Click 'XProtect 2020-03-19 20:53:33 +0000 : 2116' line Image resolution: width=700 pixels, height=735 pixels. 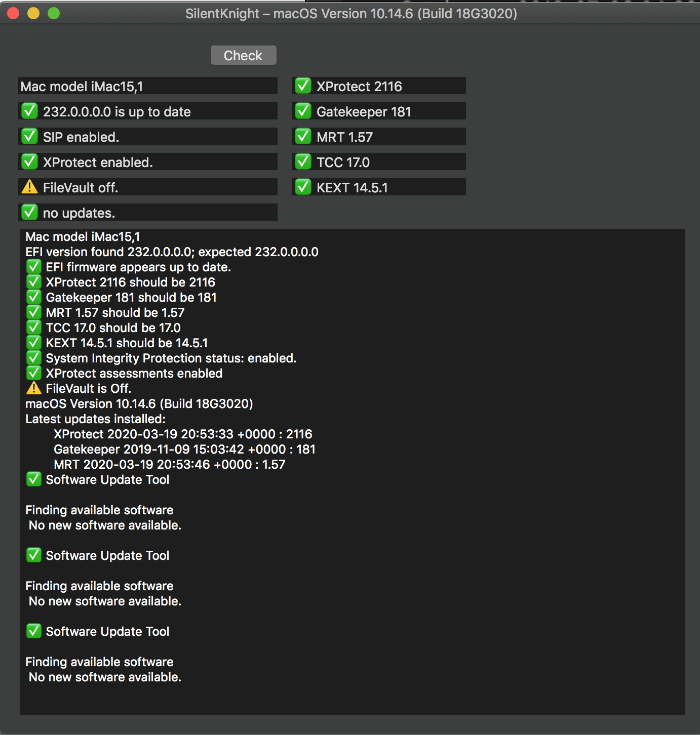[183, 434]
